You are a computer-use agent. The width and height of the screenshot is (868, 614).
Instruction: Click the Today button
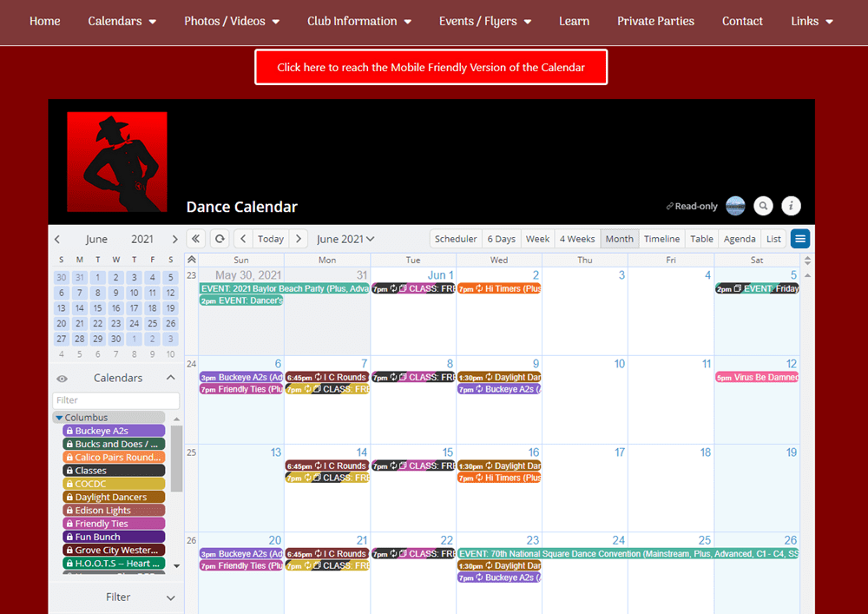point(271,239)
